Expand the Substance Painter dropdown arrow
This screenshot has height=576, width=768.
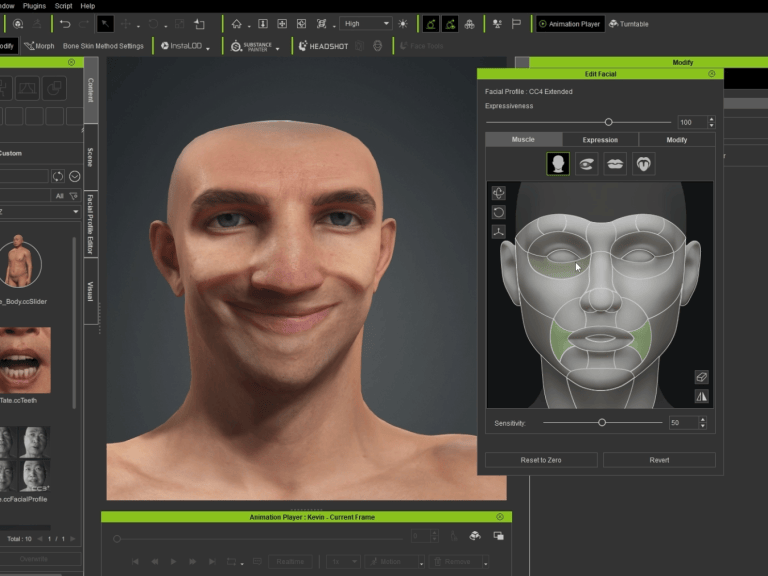coord(278,48)
